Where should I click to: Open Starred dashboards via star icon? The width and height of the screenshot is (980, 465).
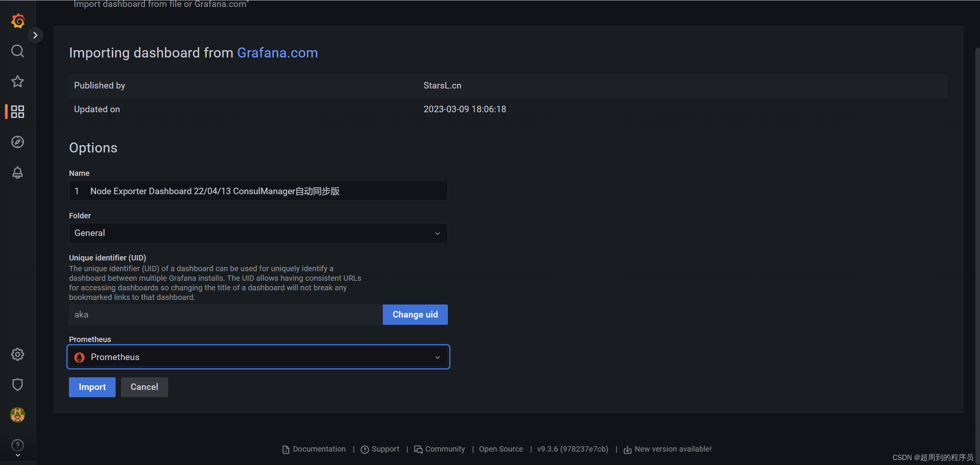point(18,81)
